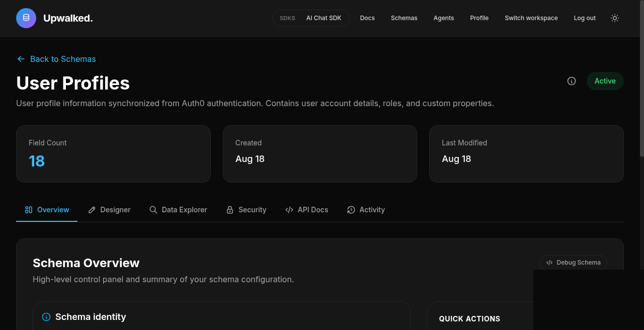Click the Back to Schemas link
Screen dimensions: 644x330
click(x=56, y=59)
